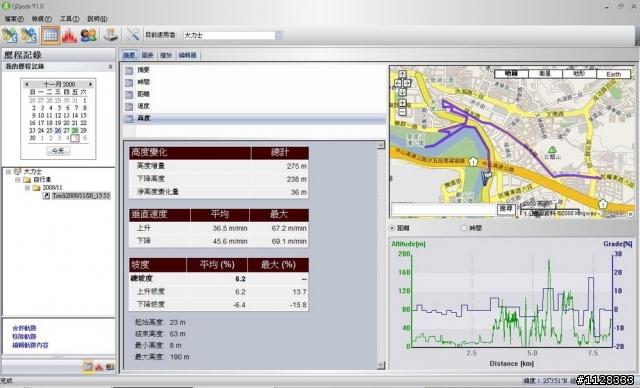Switch map to Earth view
Viewport: 640px width, 388px height.
click(x=613, y=74)
